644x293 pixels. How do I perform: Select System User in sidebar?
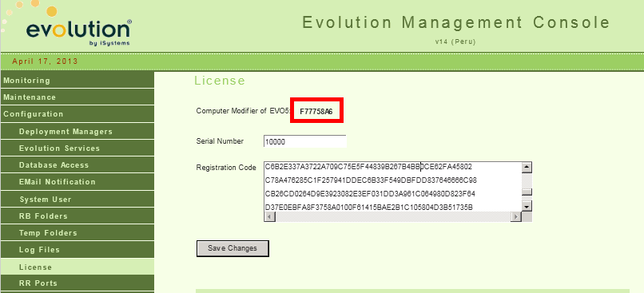[x=78, y=199]
